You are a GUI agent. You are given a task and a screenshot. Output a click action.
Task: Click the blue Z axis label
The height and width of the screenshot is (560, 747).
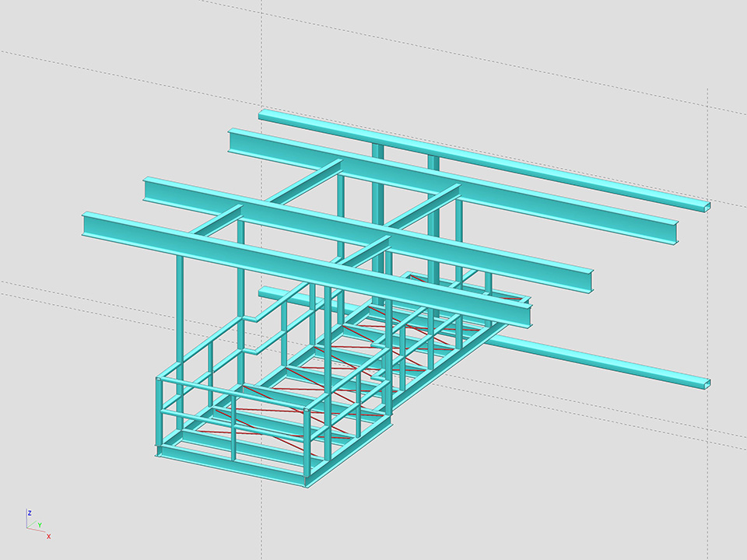click(x=29, y=513)
